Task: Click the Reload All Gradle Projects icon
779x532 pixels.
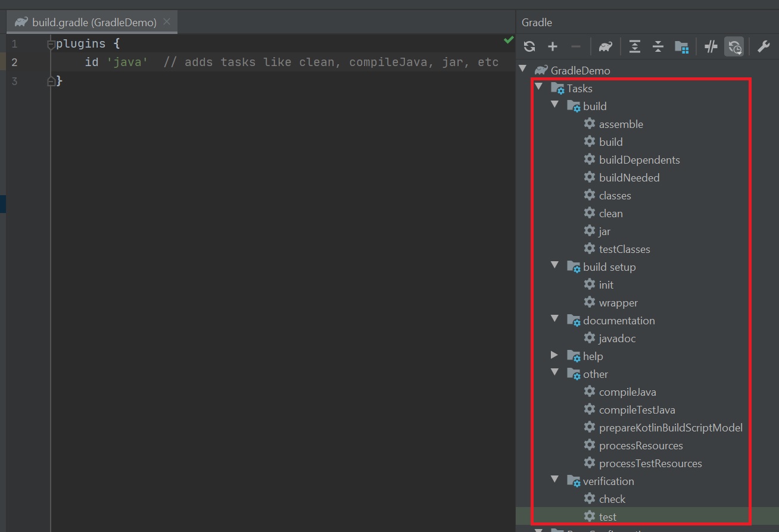Action: [529, 47]
